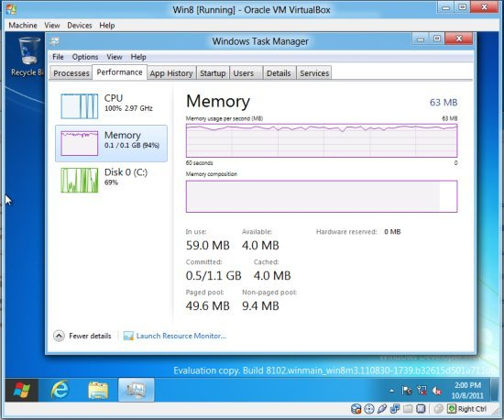Image resolution: width=504 pixels, height=420 pixels.
Task: Click the Paged pool 49.6 MB value
Action: point(208,306)
